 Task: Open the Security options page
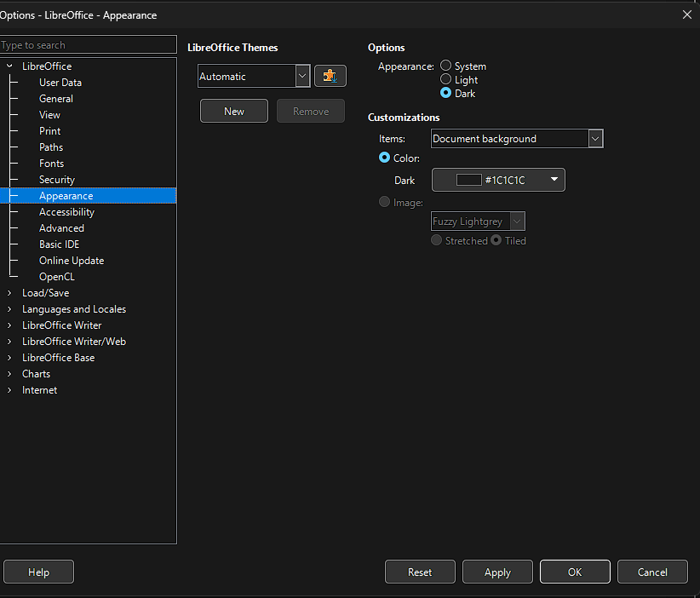(57, 180)
